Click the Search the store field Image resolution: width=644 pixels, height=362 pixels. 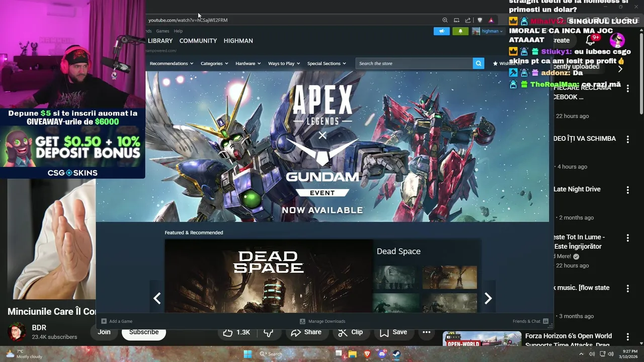coord(414,63)
